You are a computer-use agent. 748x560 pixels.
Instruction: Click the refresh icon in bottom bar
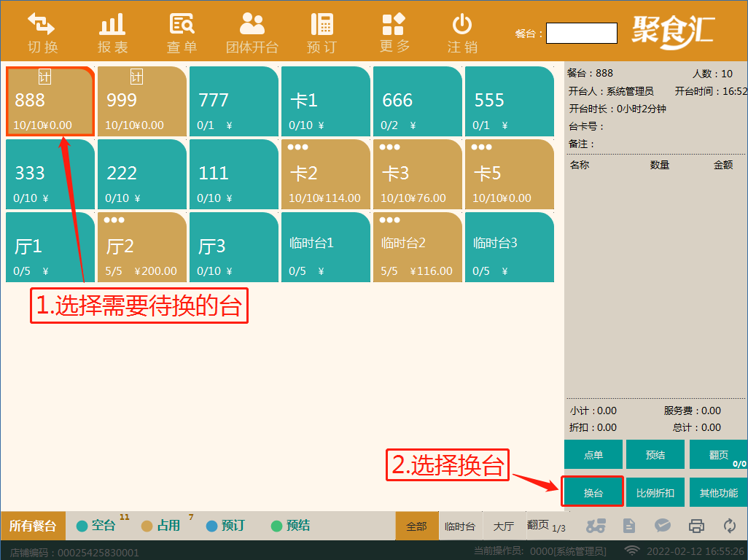(x=730, y=526)
